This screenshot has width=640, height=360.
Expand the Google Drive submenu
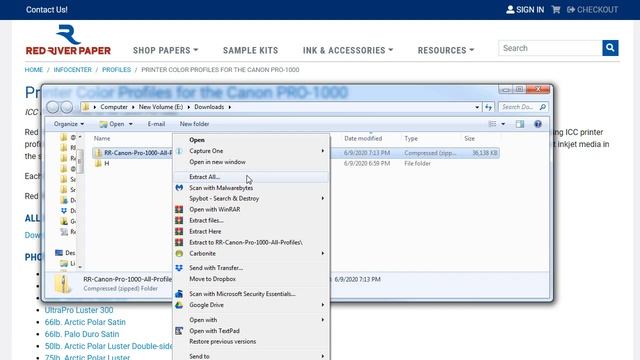[251, 305]
